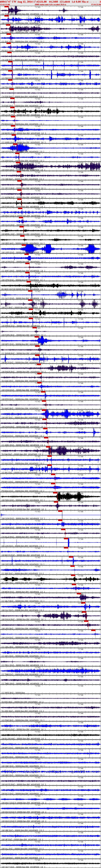Select the PB B013 EHZ trace label
This screenshot has height=868, width=101.
23,482
